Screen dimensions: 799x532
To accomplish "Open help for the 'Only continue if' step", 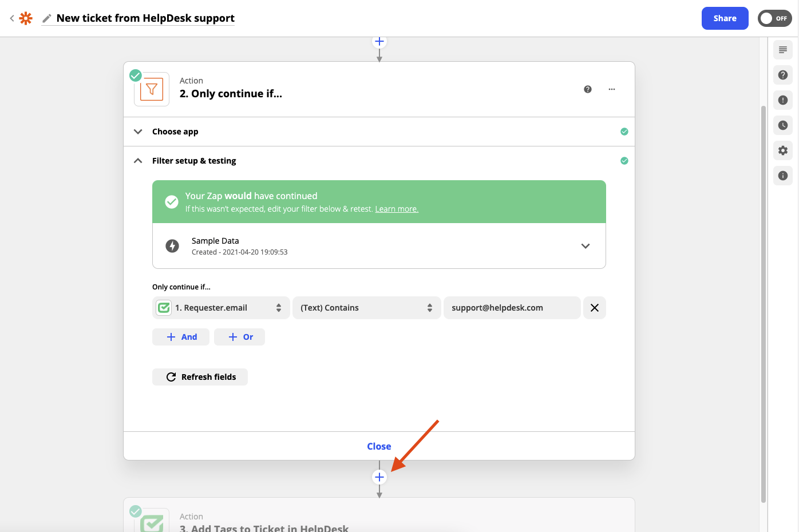I will point(588,89).
